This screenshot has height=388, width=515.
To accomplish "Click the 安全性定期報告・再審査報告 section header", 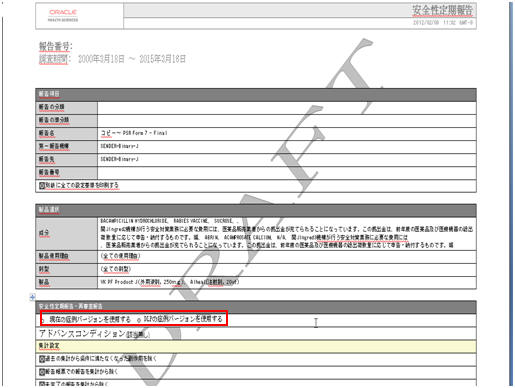I will tap(256, 306).
